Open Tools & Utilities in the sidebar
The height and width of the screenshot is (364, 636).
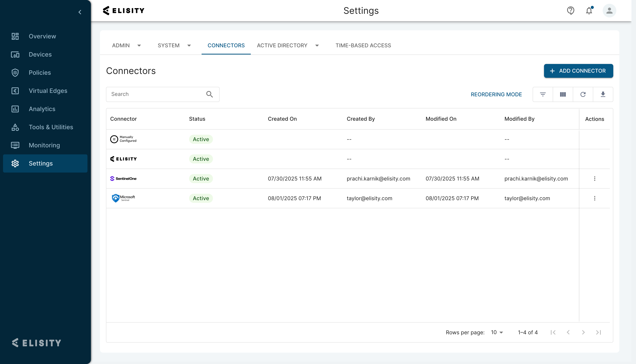click(x=51, y=127)
